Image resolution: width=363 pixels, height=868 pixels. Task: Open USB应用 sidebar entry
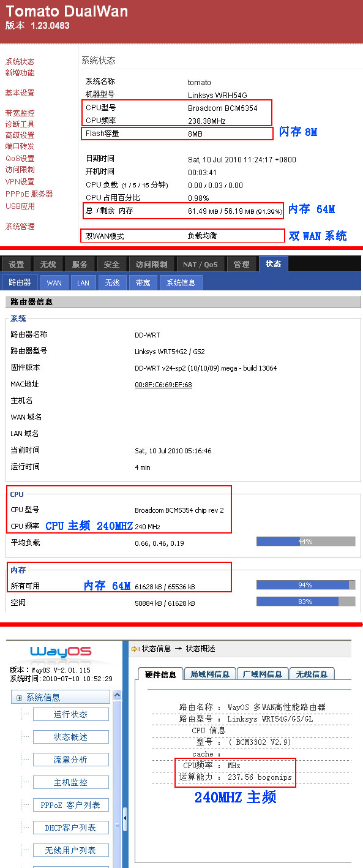[x=20, y=206]
